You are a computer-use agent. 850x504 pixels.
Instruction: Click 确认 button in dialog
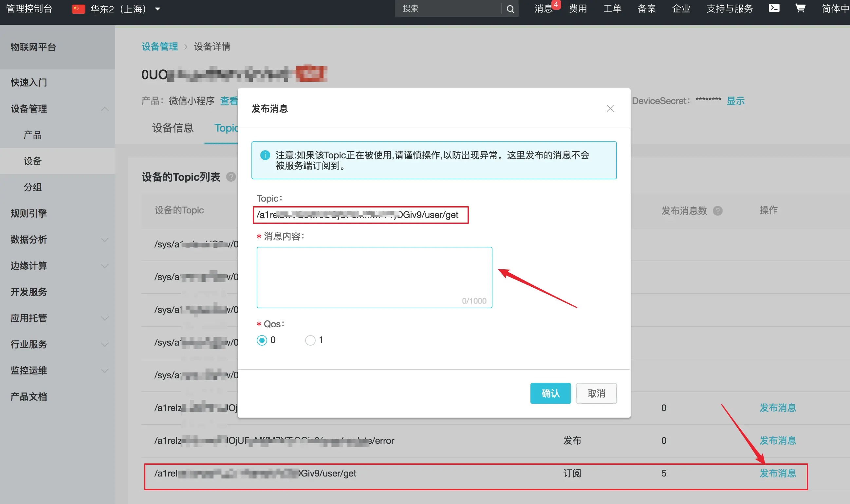click(550, 393)
